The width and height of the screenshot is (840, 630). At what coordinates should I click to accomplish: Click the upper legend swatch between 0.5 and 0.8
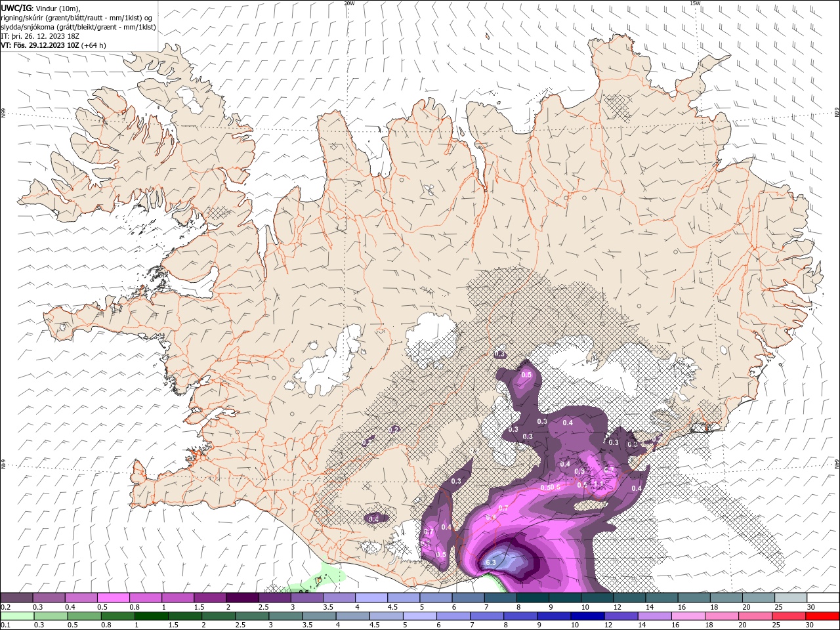click(x=114, y=598)
